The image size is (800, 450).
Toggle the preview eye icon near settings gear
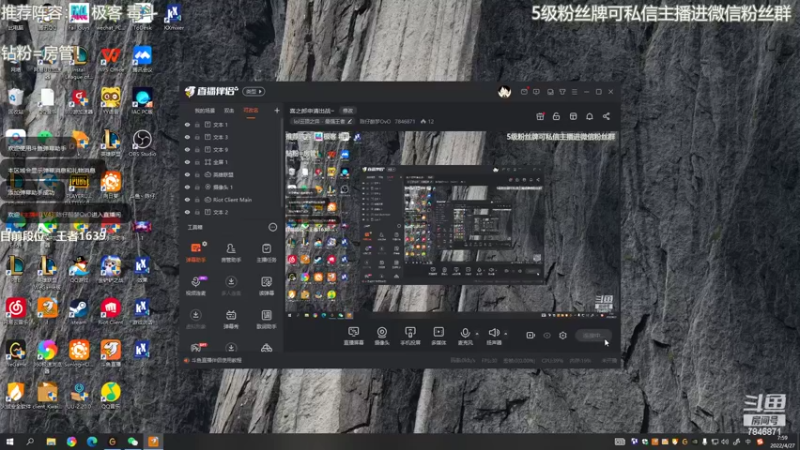[547, 335]
